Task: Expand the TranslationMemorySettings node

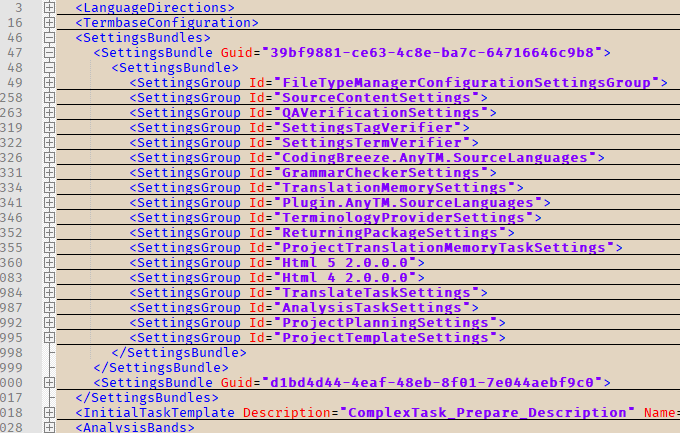Action: (x=50, y=187)
